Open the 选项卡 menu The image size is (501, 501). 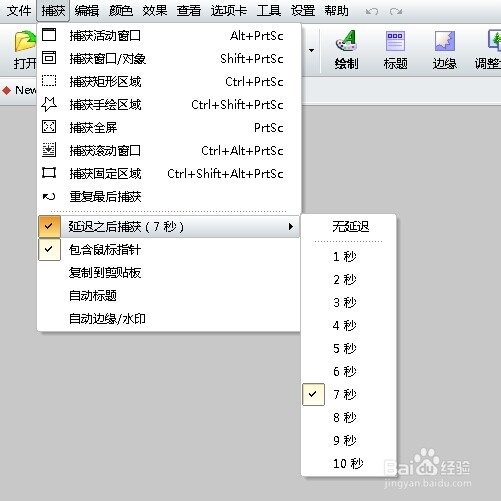pos(229,11)
